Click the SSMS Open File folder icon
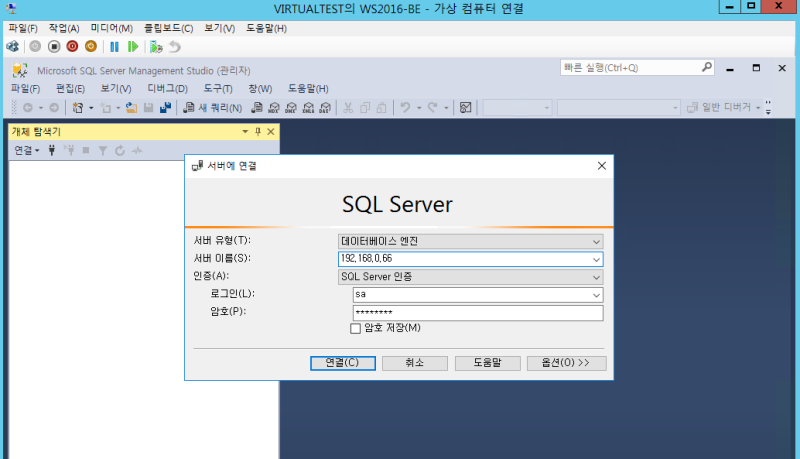The image size is (800, 459). point(132,108)
